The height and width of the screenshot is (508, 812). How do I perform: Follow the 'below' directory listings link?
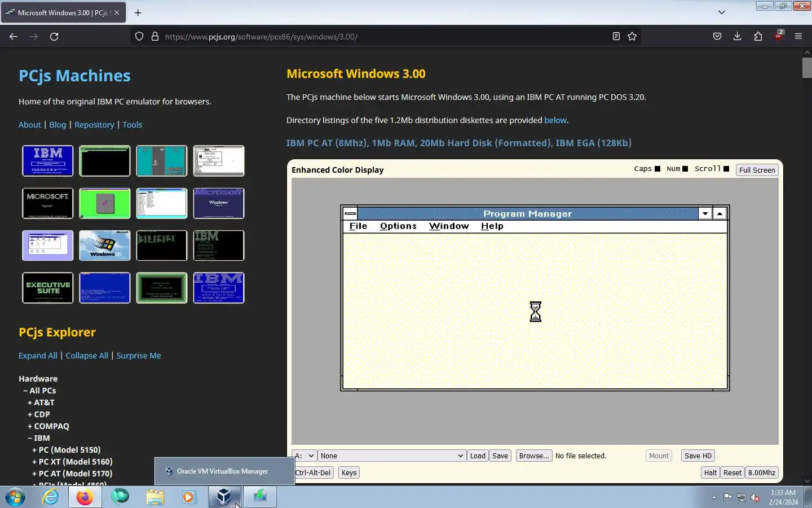pyautogui.click(x=555, y=120)
